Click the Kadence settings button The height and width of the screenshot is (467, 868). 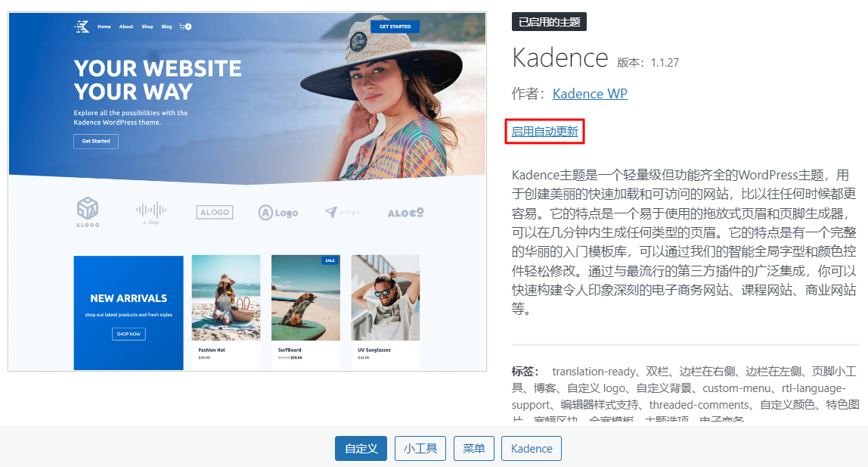click(x=532, y=449)
